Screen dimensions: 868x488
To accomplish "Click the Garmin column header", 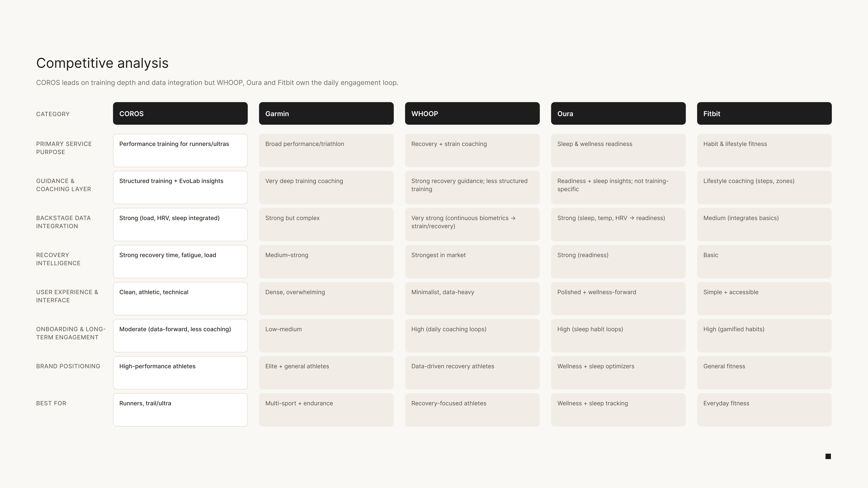I will pos(326,114).
